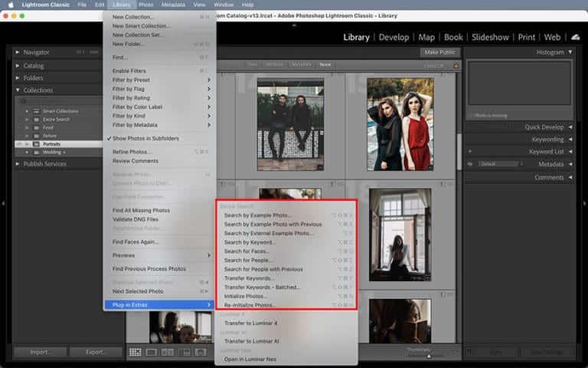
Task: Click the Export button
Action: (96, 352)
